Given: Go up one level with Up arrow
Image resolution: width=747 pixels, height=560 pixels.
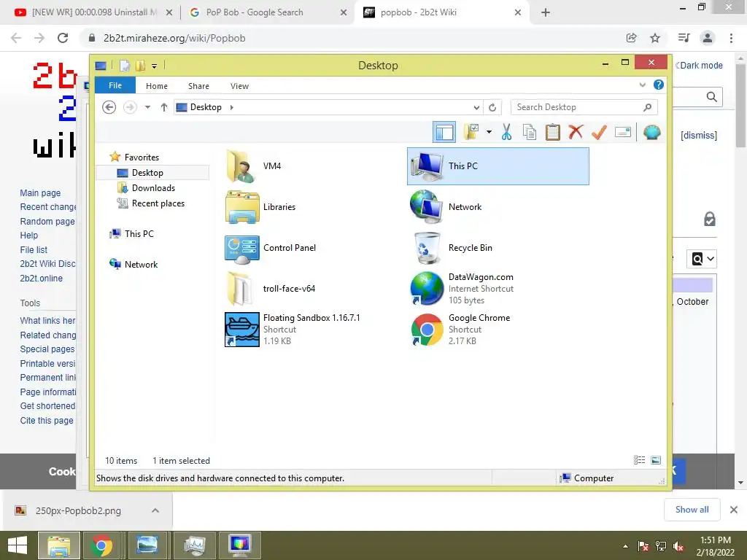Looking at the screenshot, I should point(164,107).
